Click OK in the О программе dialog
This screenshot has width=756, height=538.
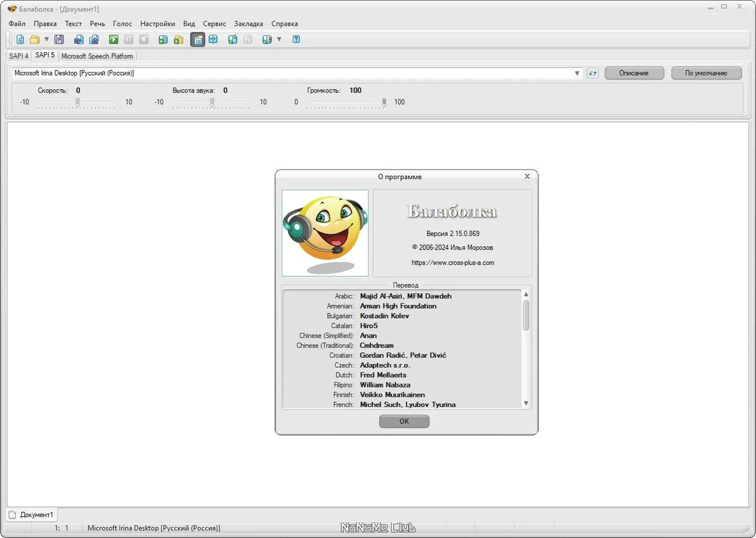coord(404,421)
